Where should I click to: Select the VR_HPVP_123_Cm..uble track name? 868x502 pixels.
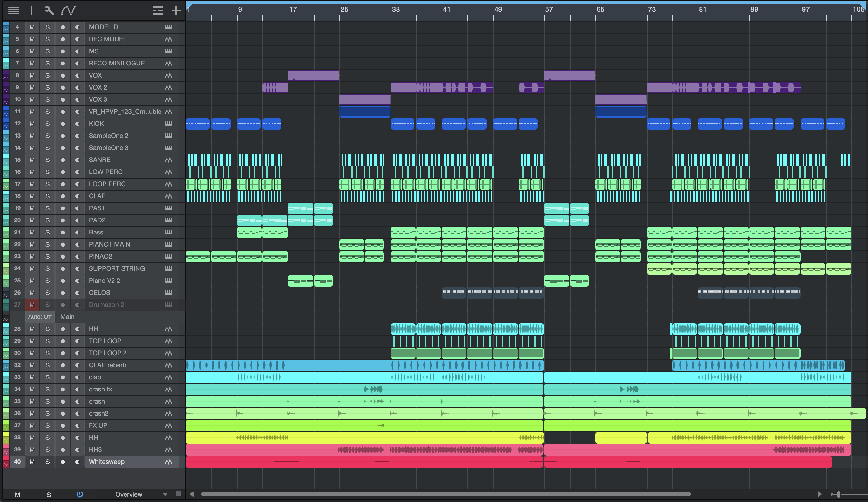[x=125, y=111]
